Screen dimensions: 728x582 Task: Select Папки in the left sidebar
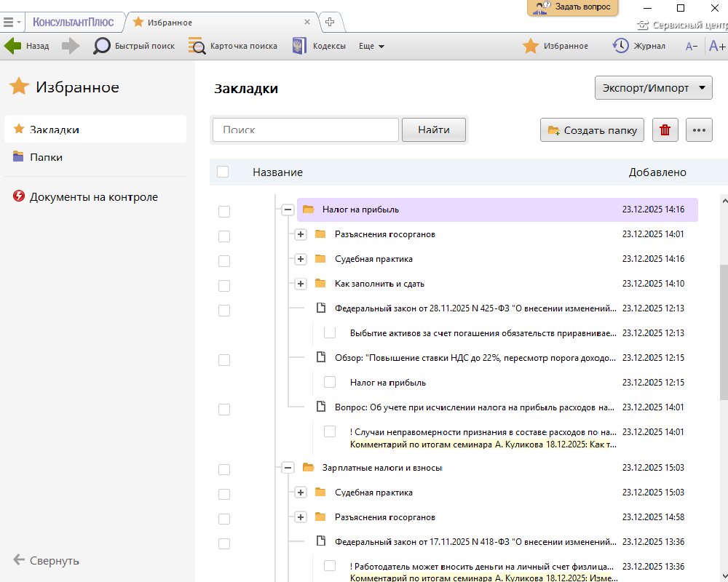(x=46, y=157)
